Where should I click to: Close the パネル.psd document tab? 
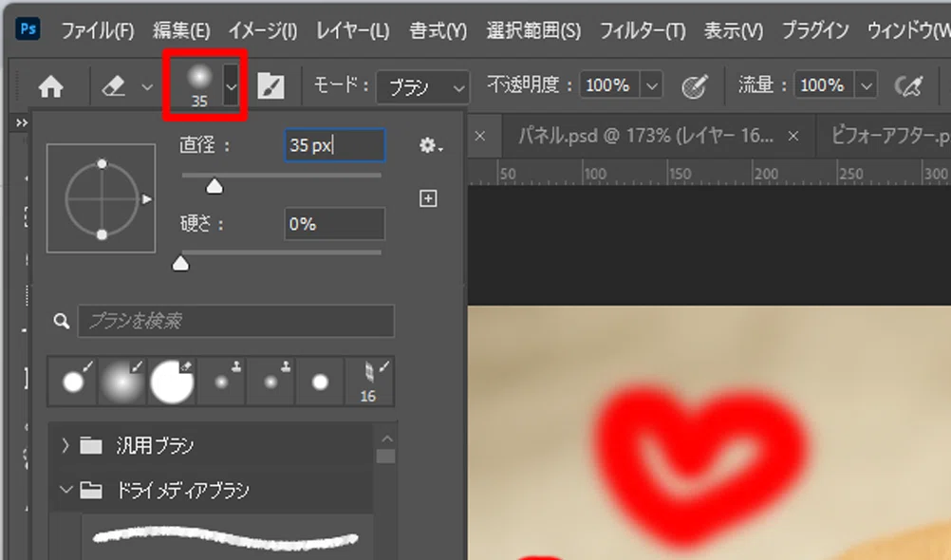[x=792, y=137]
